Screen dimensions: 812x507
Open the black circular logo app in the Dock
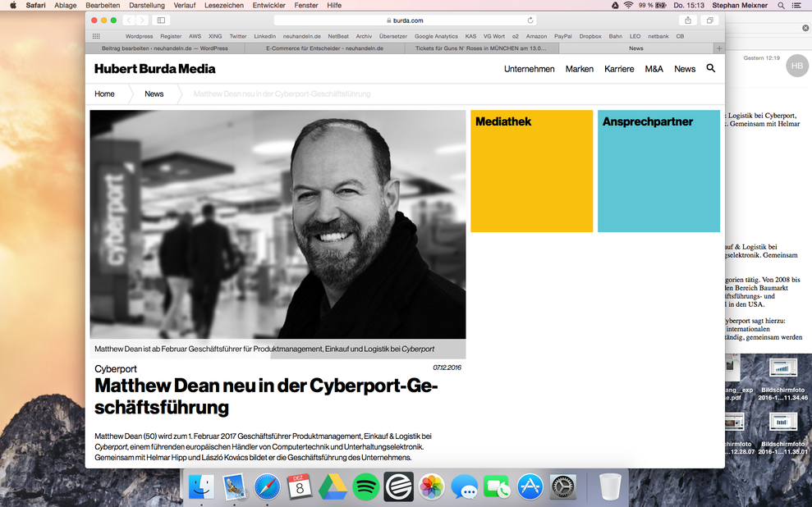[x=399, y=486]
